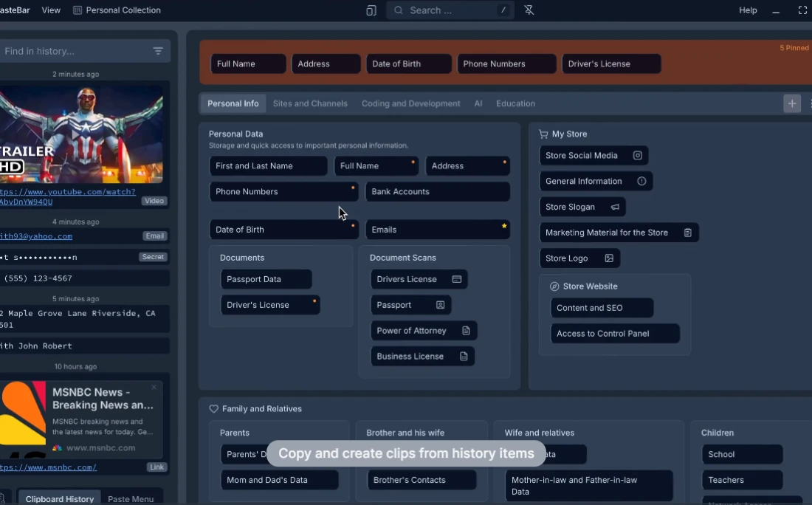Click the pinned Driver's License clip
Screen dimensions: 812x505
coord(610,64)
